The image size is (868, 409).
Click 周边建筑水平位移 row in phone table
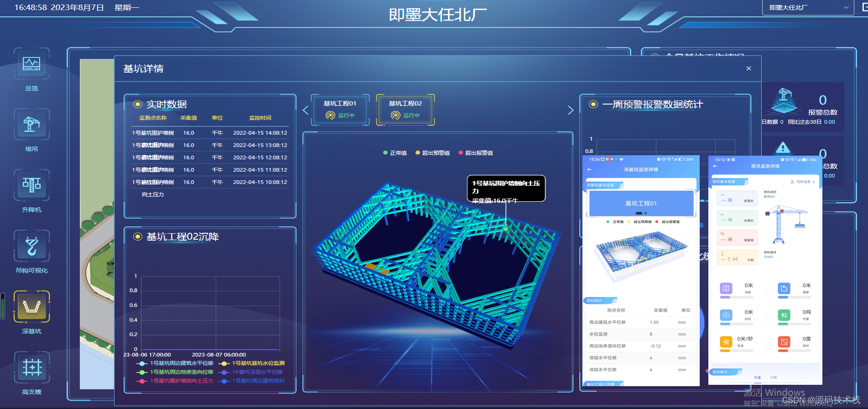pos(640,322)
